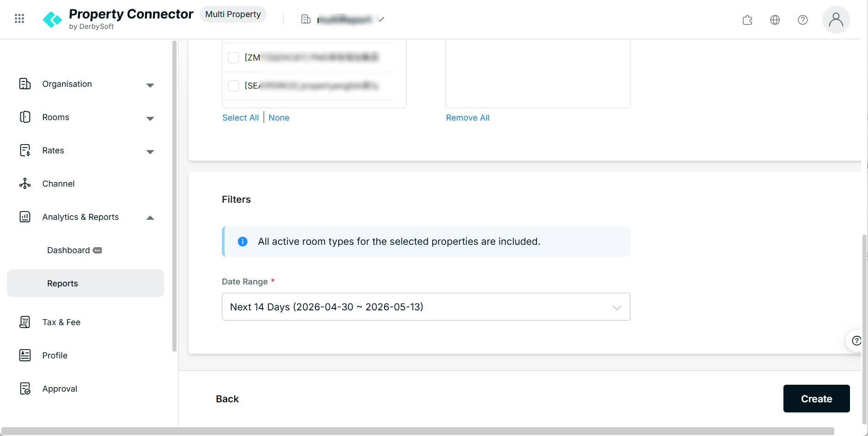Open the floating help widget icon
The width and height of the screenshot is (868, 436).
pos(856,341)
